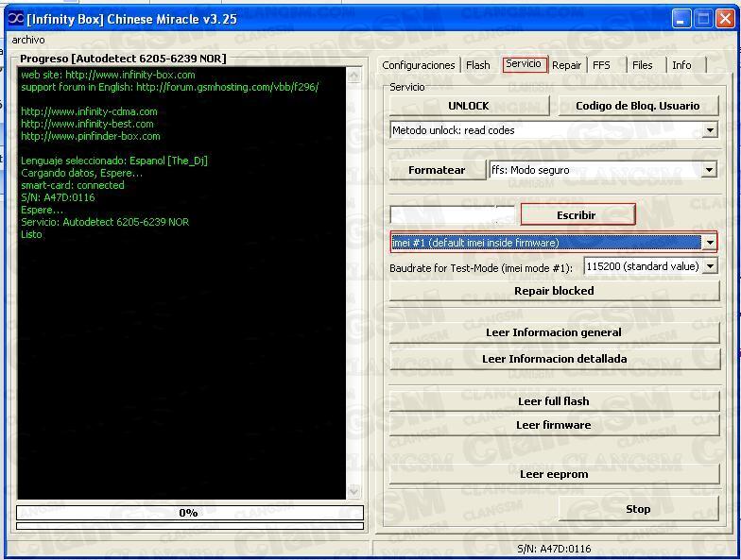
Task: Click the 'http://www.infinity-cdma.com' log line
Action: (89, 111)
